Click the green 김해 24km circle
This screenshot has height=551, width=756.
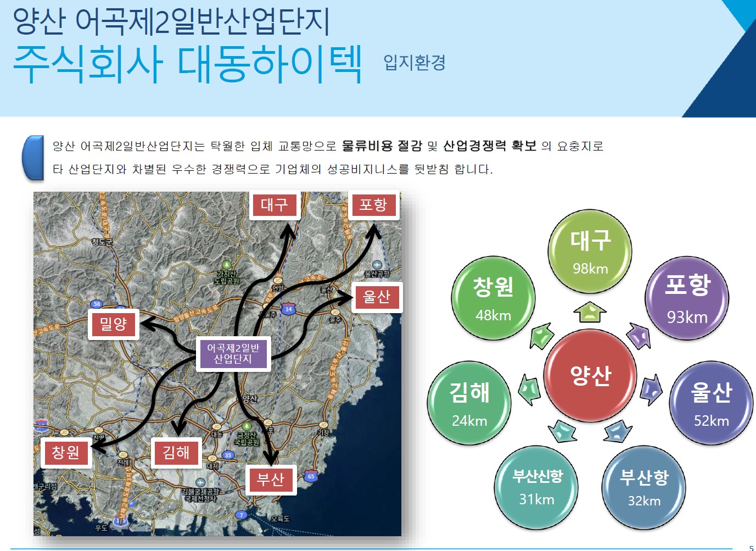click(469, 403)
